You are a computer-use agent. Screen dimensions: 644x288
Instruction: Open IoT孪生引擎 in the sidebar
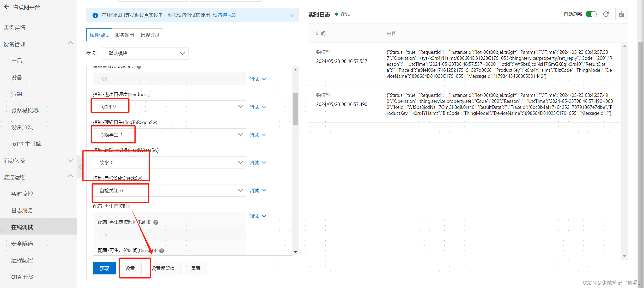26,144
